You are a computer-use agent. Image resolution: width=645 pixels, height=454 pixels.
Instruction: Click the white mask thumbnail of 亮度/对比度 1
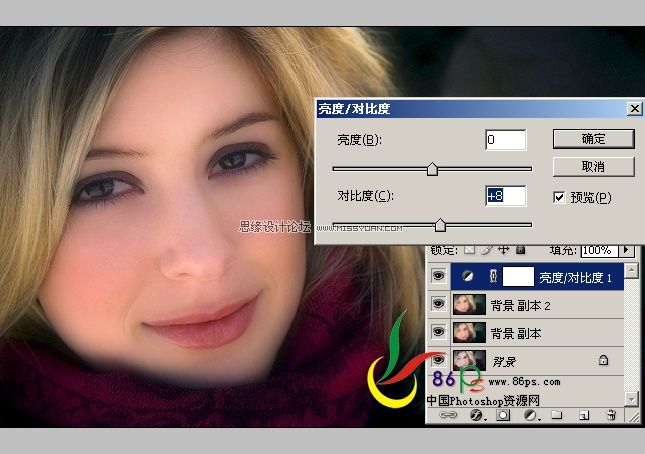tap(518, 277)
